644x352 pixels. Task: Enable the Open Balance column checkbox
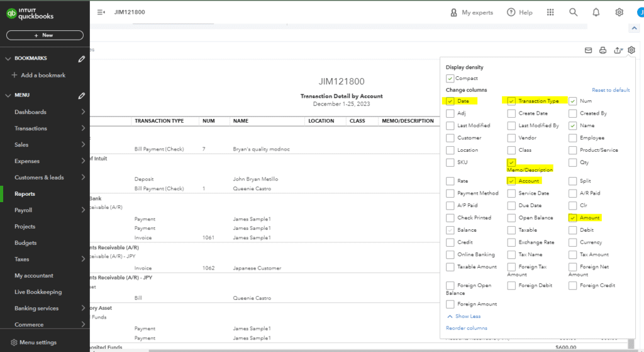point(511,217)
